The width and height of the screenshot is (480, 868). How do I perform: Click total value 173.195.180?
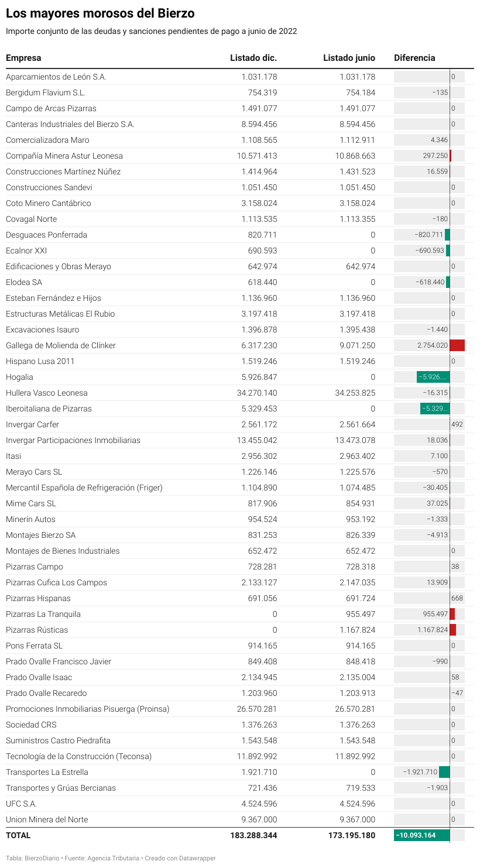pos(352,835)
